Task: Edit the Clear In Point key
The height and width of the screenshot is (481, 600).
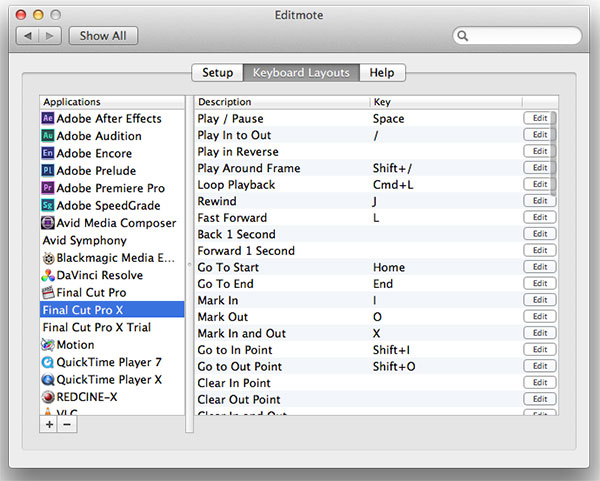Action: (540, 382)
